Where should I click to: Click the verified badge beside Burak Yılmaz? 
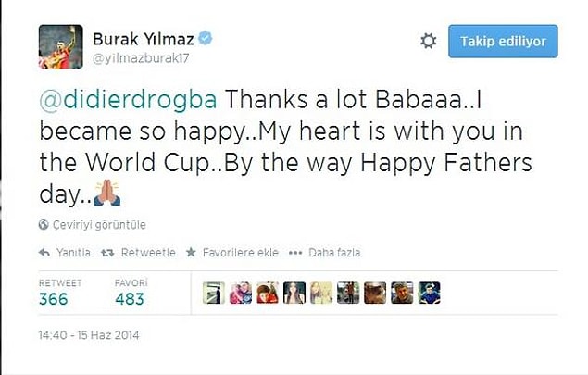click(206, 38)
